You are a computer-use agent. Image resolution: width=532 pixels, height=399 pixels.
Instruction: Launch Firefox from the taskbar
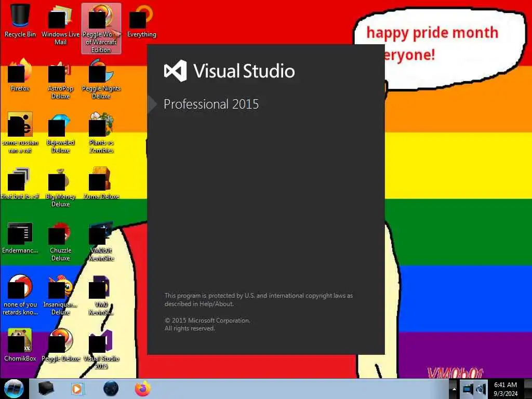coord(143,389)
